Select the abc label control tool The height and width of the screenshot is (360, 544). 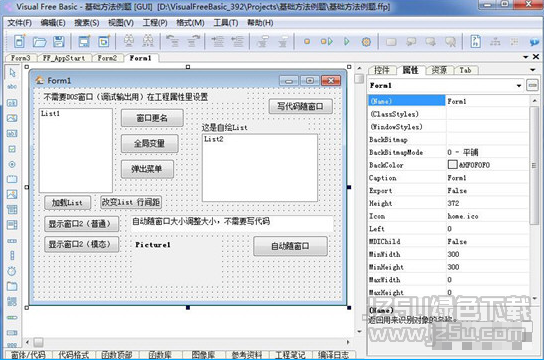pyautogui.click(x=12, y=87)
